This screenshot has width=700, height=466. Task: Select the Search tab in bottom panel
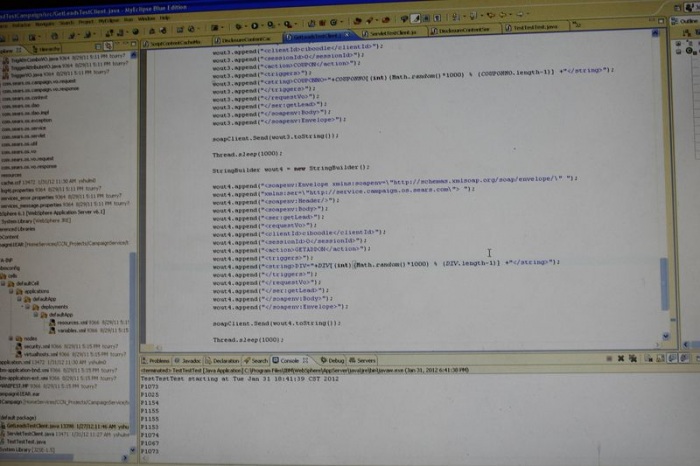[x=259, y=360]
